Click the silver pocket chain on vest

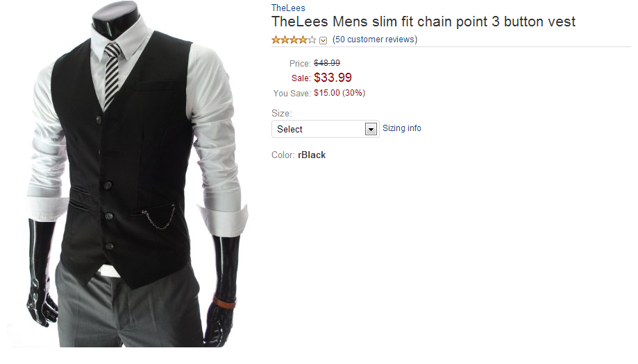(x=159, y=218)
